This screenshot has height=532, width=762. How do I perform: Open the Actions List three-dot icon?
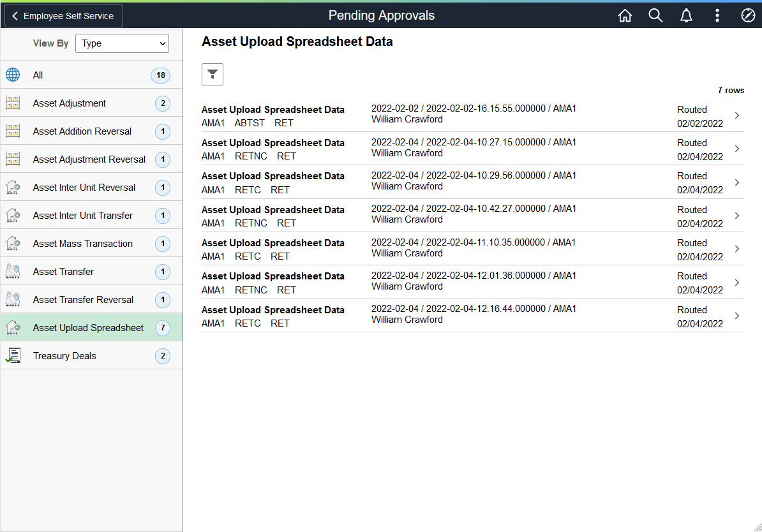tap(717, 15)
